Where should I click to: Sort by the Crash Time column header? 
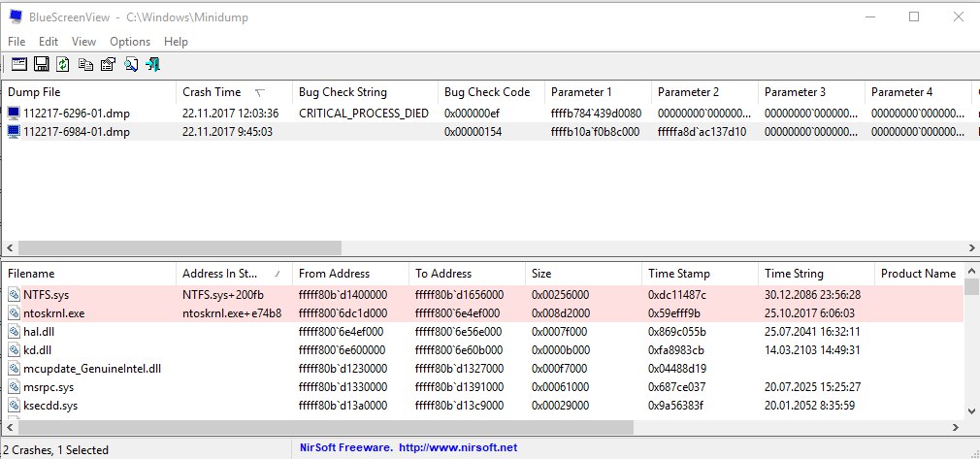pyautogui.click(x=234, y=92)
